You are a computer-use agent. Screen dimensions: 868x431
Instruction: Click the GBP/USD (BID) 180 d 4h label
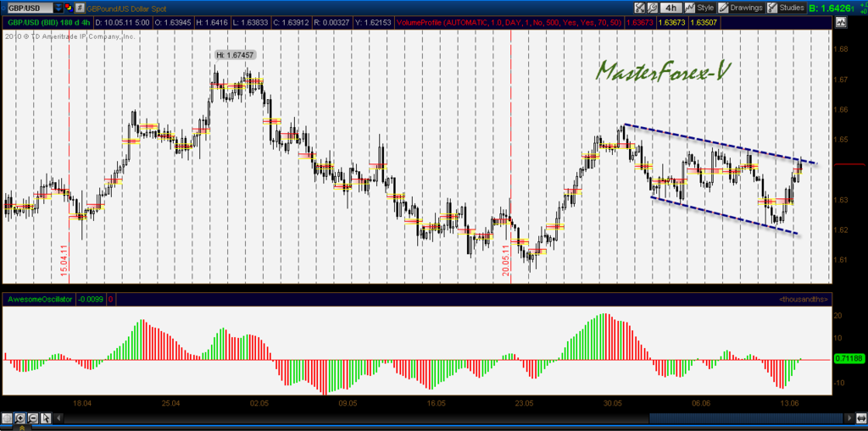47,23
